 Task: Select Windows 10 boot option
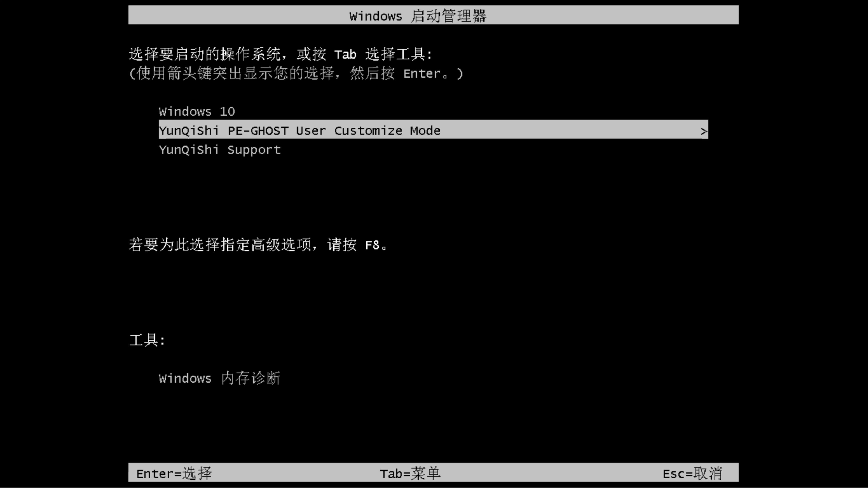click(x=197, y=111)
